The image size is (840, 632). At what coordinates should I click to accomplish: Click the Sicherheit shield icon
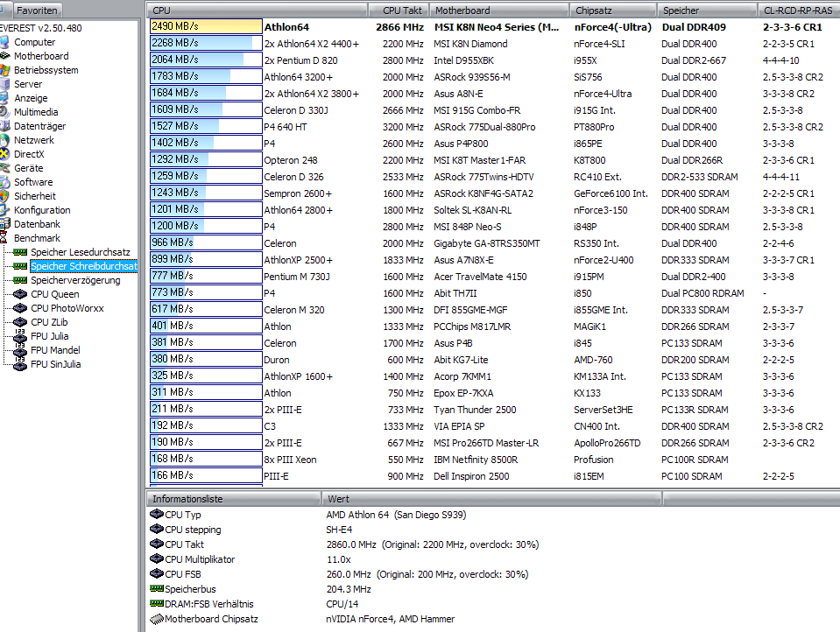pyautogui.click(x=4, y=196)
